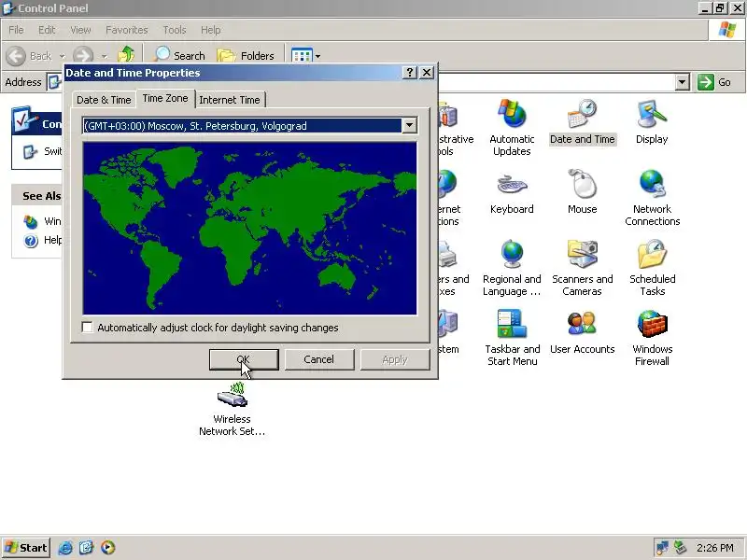Open the Back button history dropdown arrow

pos(62,56)
